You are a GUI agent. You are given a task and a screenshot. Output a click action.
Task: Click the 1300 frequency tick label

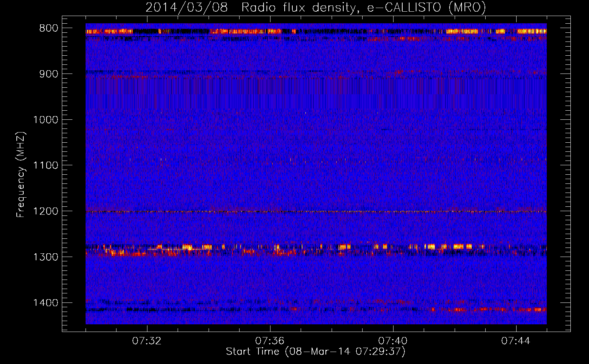pyautogui.click(x=46, y=257)
